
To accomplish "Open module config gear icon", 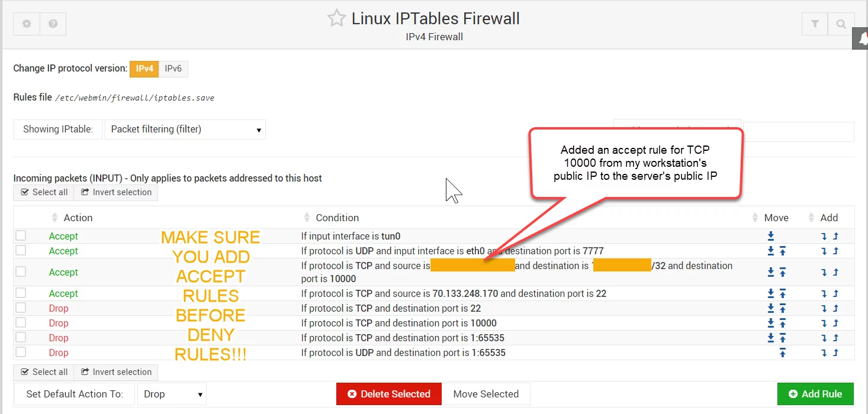I will click(27, 24).
